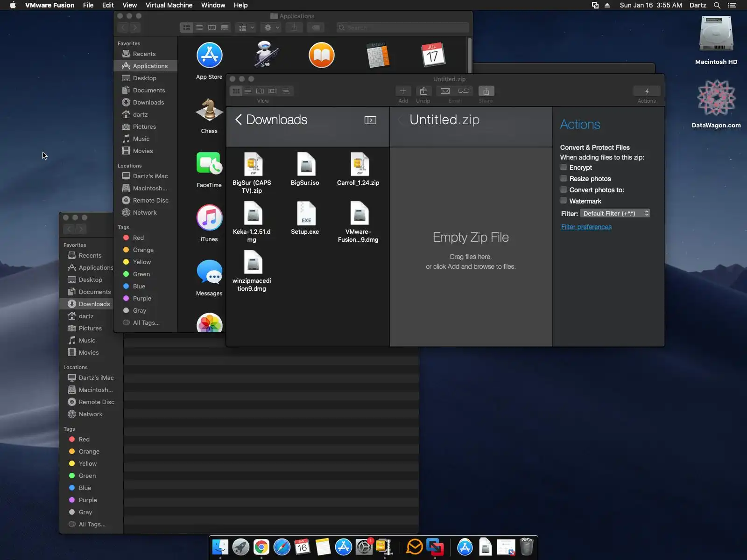Open the Edit menu
This screenshot has height=560, width=747.
coord(108,5)
